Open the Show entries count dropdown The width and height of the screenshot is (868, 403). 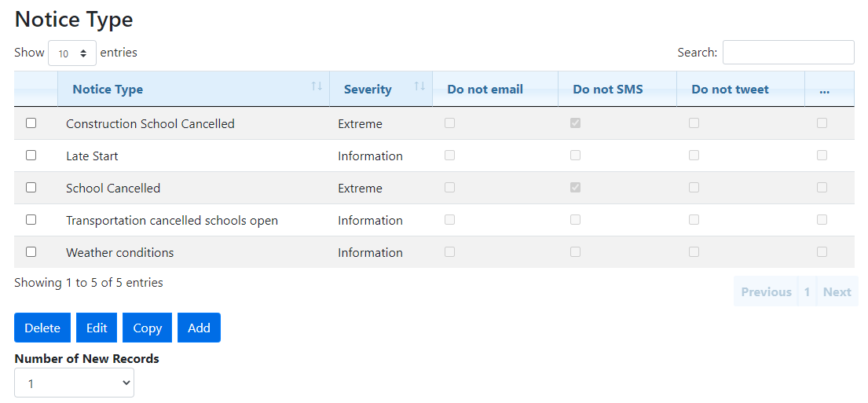tap(72, 53)
